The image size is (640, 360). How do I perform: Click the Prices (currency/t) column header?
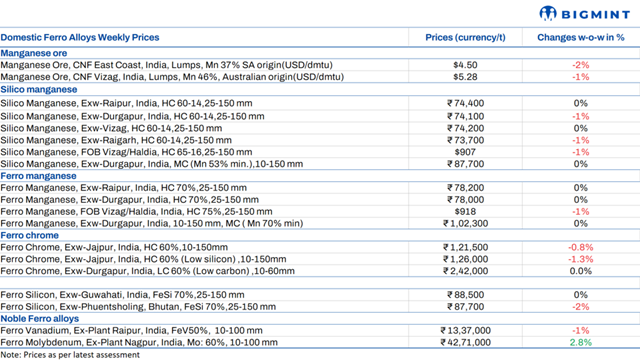[x=465, y=38]
